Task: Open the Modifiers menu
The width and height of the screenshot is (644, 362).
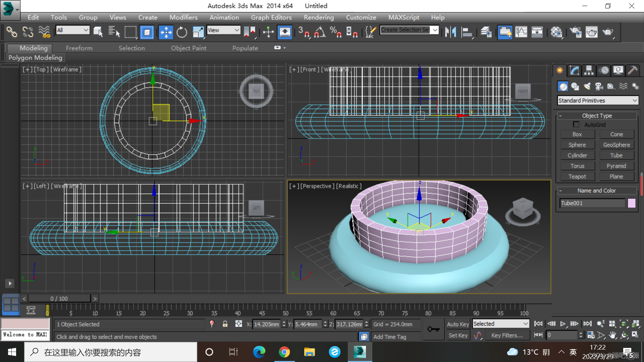Action: point(183,17)
